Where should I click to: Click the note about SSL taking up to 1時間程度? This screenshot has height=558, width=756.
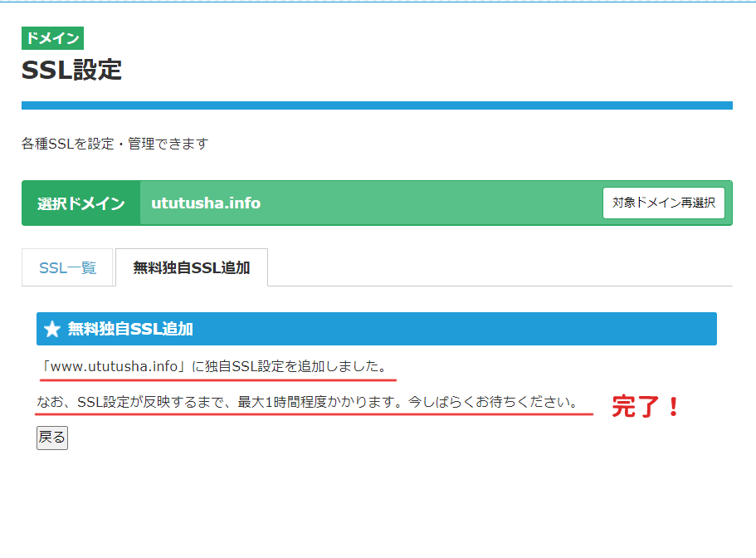click(x=307, y=402)
